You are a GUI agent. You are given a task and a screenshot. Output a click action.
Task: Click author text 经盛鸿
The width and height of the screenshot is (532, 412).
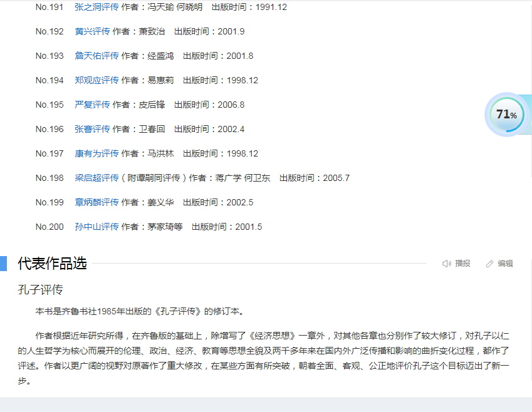[160, 56]
